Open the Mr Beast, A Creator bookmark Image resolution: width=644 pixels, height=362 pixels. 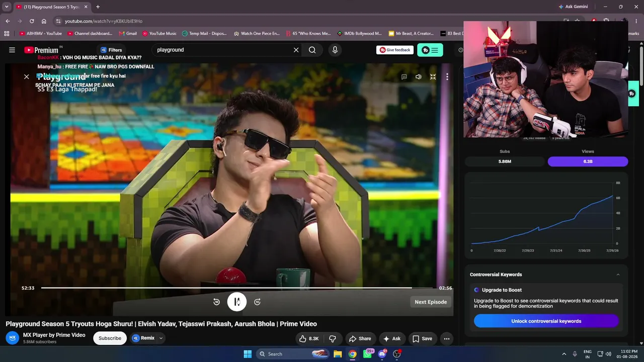point(411,34)
